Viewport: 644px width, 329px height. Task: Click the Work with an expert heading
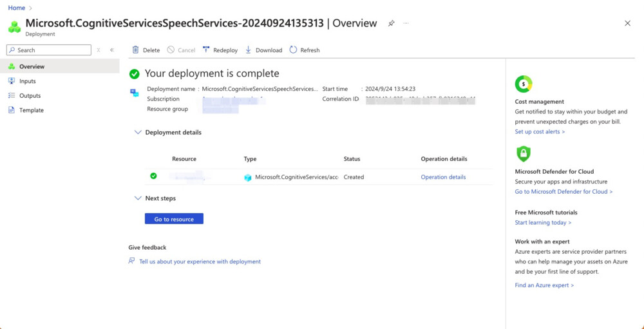(x=542, y=241)
